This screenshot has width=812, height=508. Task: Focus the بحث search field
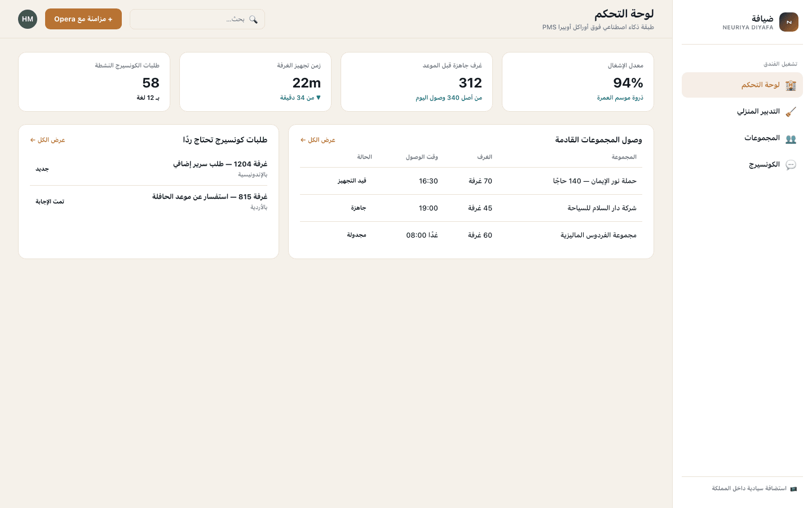click(x=197, y=19)
